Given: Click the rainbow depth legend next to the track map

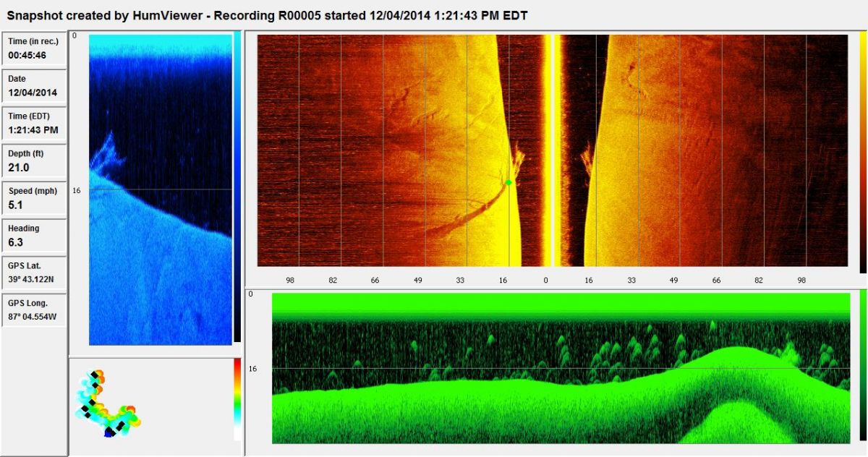Looking at the screenshot, I should (x=237, y=399).
